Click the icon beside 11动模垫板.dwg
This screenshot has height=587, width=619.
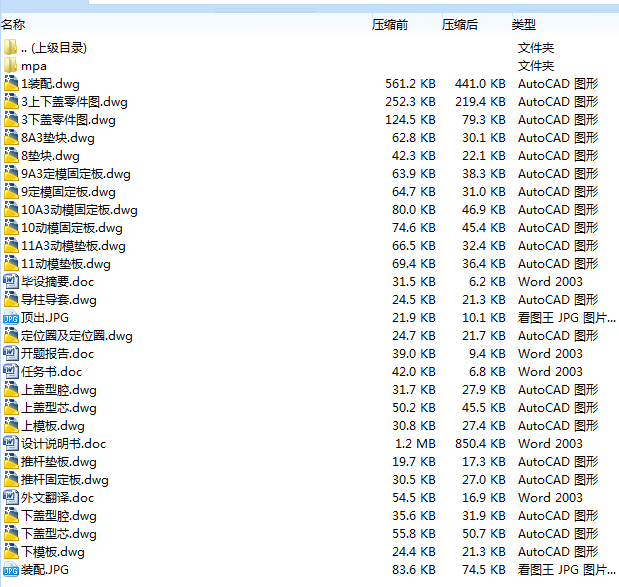coord(11,264)
